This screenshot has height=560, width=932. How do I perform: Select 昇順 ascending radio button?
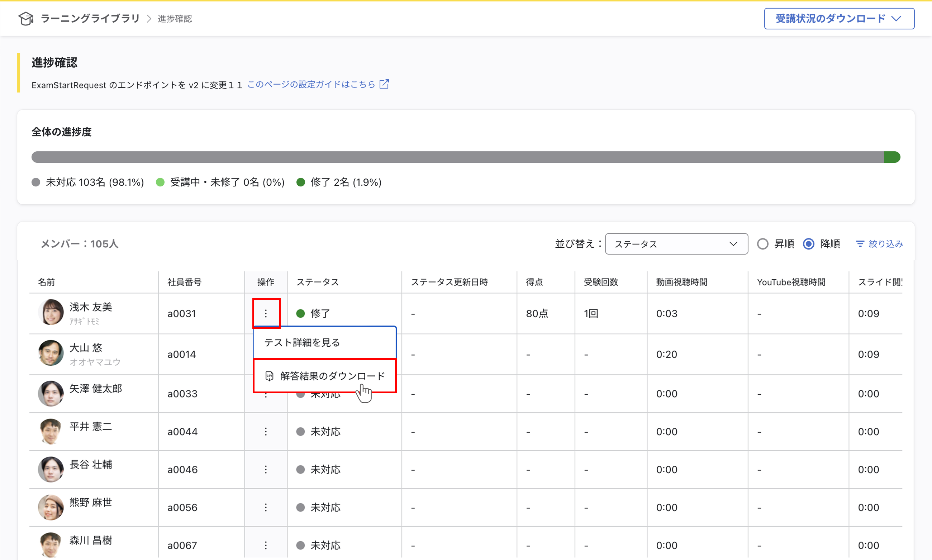tap(762, 244)
